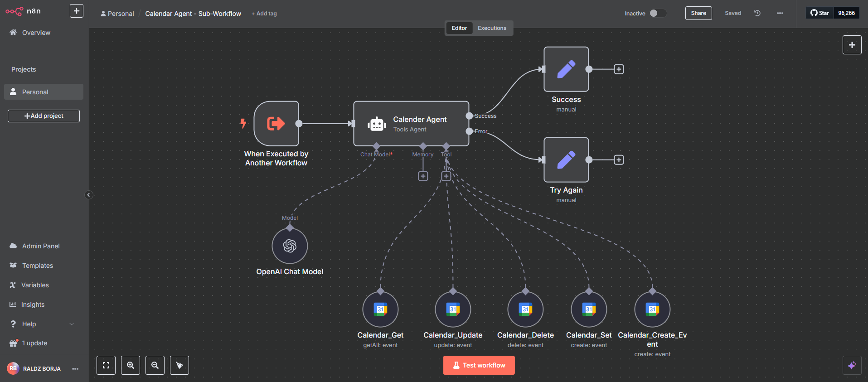The height and width of the screenshot is (382, 868).
Task: Select the Try Again edit node
Action: coord(566,160)
